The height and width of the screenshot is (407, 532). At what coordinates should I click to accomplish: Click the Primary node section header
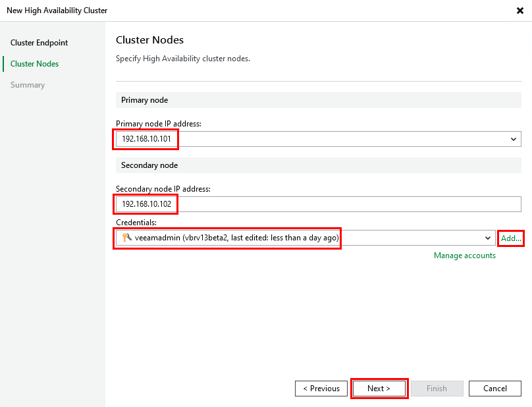click(x=144, y=100)
